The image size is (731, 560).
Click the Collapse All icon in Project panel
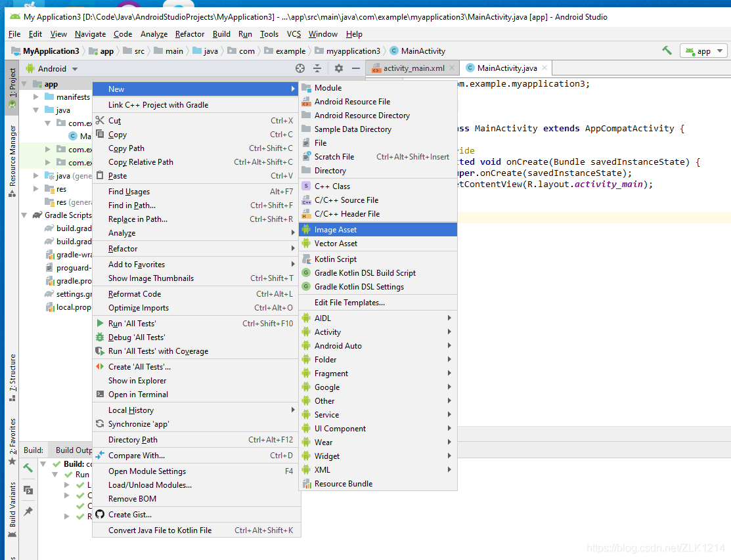(x=317, y=68)
